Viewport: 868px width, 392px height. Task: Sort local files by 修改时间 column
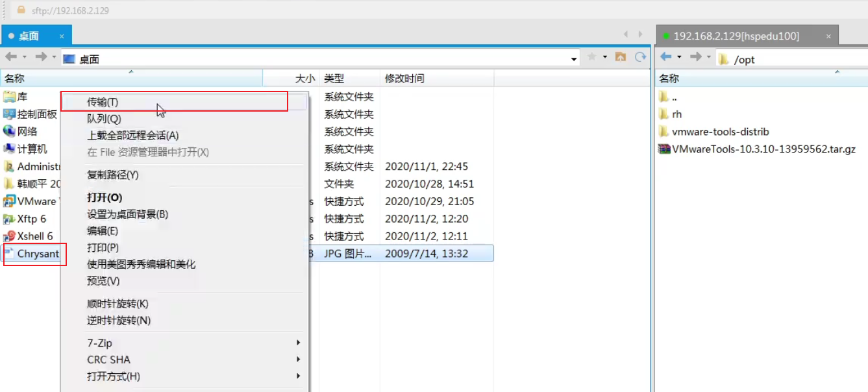coord(437,79)
